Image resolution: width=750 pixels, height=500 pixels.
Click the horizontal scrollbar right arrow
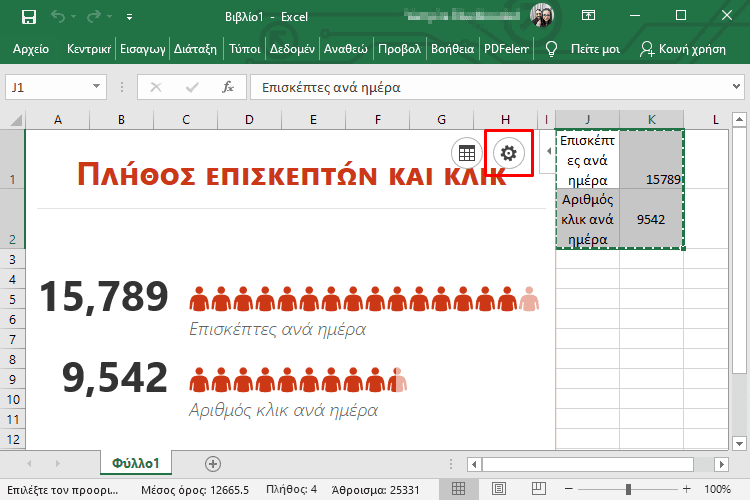coord(721,464)
